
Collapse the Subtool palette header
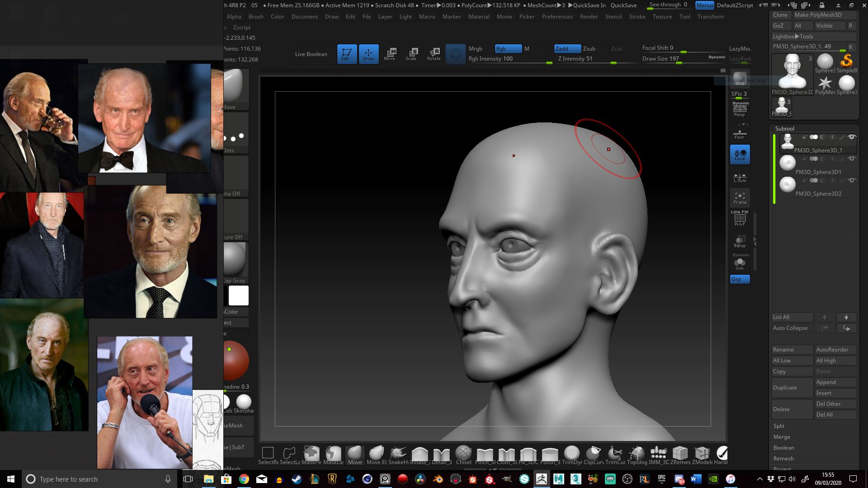point(784,128)
